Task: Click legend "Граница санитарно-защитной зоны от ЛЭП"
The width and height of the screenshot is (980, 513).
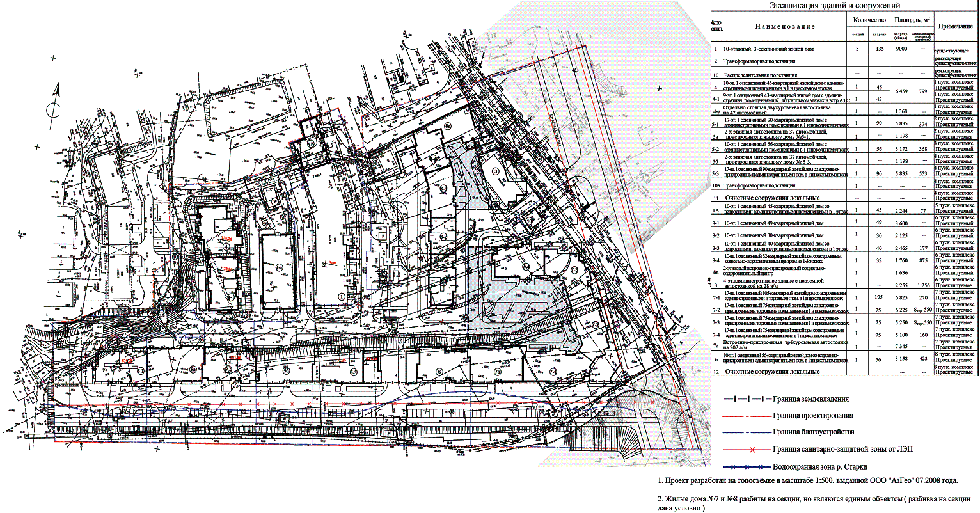Action: (842, 449)
